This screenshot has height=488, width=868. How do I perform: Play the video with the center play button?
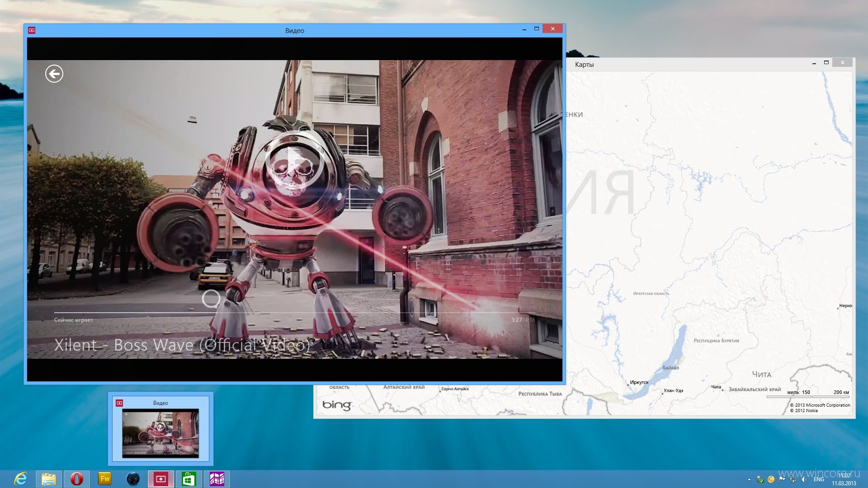(x=294, y=161)
